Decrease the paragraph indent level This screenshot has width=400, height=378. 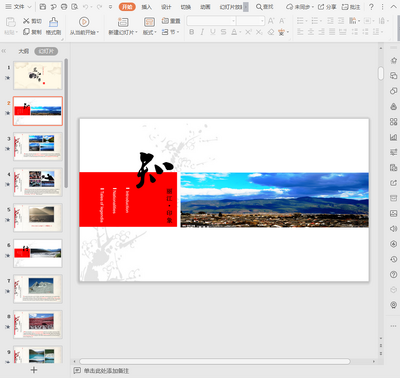click(x=330, y=21)
